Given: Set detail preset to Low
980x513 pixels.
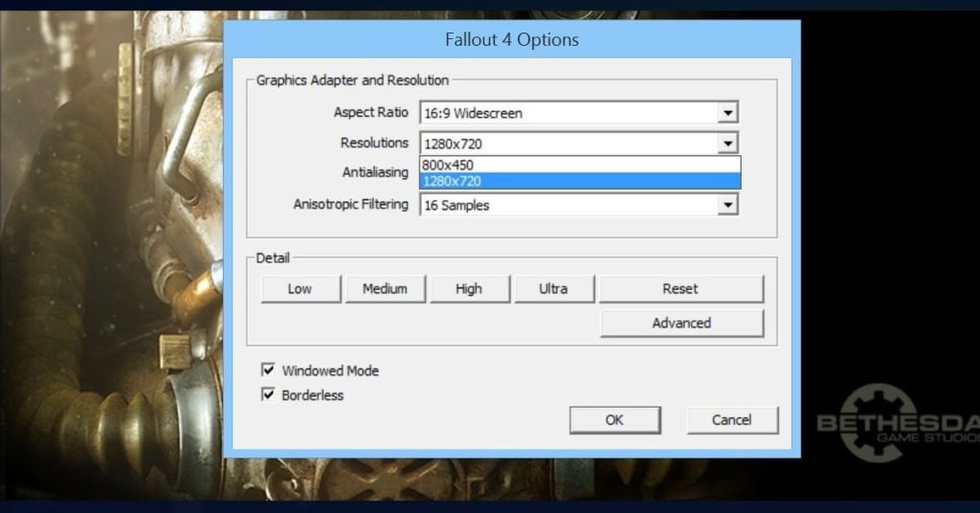Looking at the screenshot, I should [x=300, y=289].
